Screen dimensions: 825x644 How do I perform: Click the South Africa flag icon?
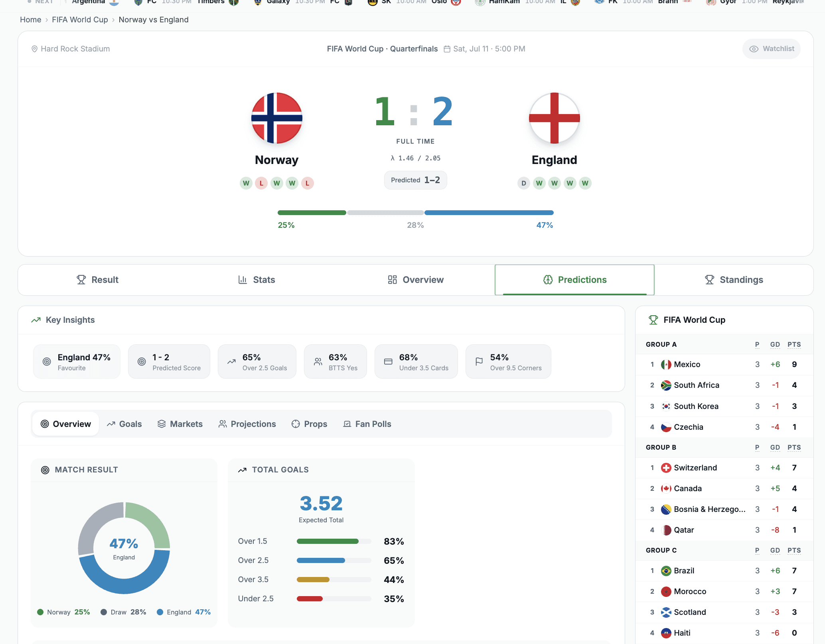click(666, 385)
